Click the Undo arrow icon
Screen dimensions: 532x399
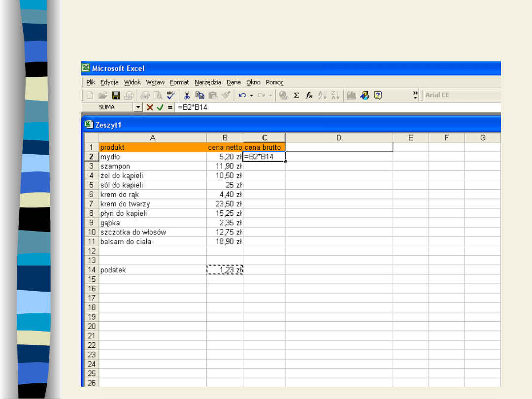click(x=242, y=96)
